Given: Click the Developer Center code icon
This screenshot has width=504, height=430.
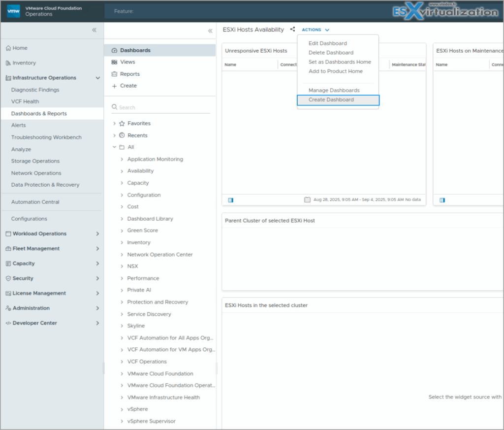Looking at the screenshot, I should click(x=8, y=323).
